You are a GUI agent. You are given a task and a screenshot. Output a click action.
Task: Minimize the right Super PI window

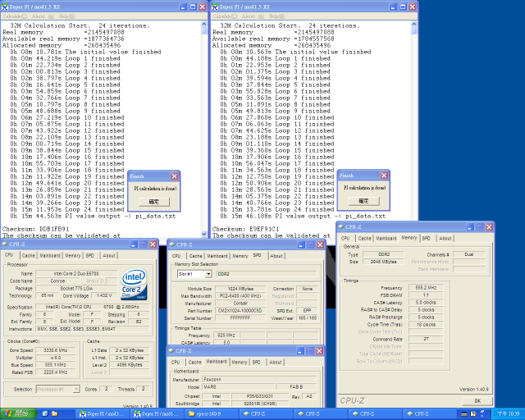(x=394, y=7)
